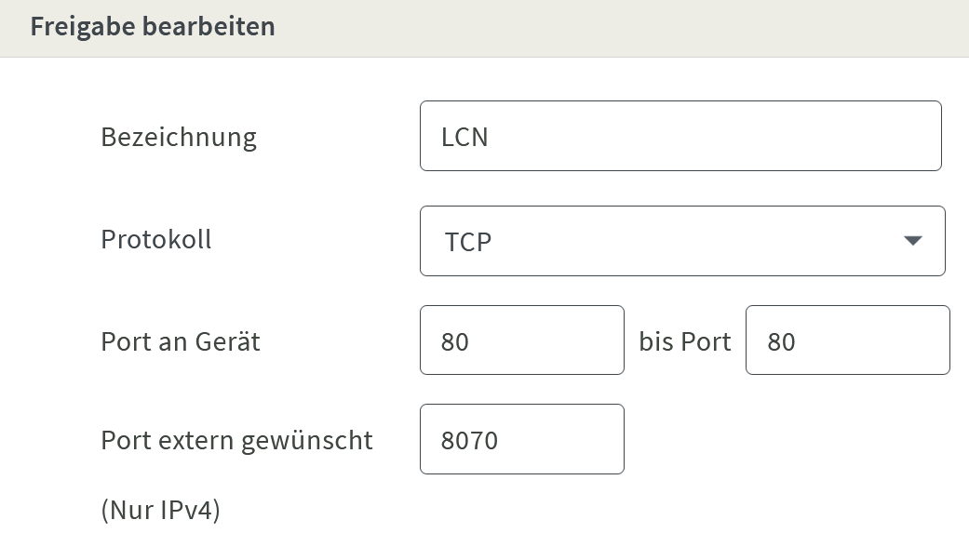Place cursor on the 8070 port value
The image size is (969, 560).
[x=470, y=440]
